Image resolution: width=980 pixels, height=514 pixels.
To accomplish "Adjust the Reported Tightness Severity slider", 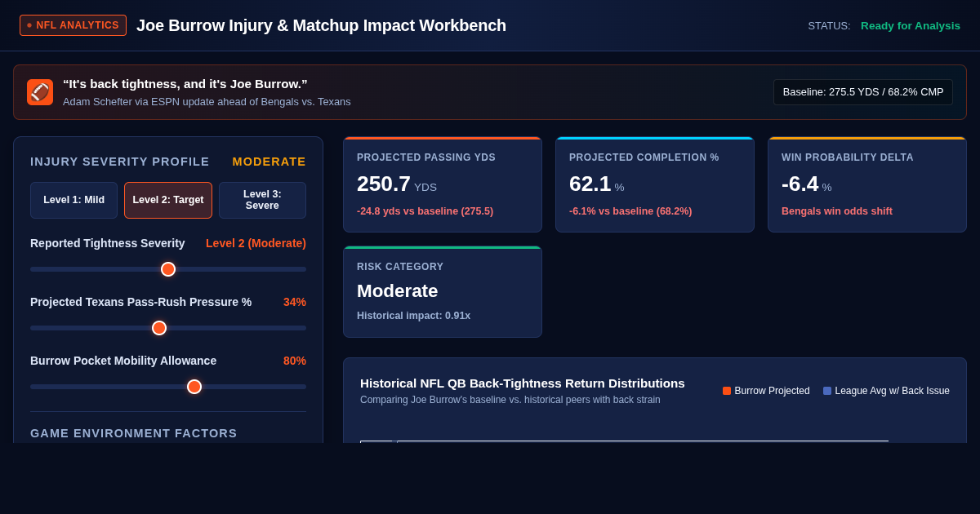I will [168, 269].
